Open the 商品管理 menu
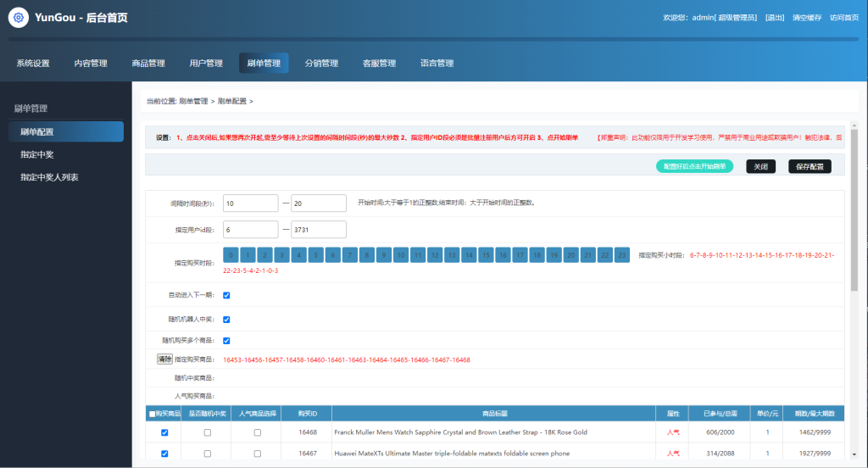Screen dimensions: 868x468 click(148, 64)
